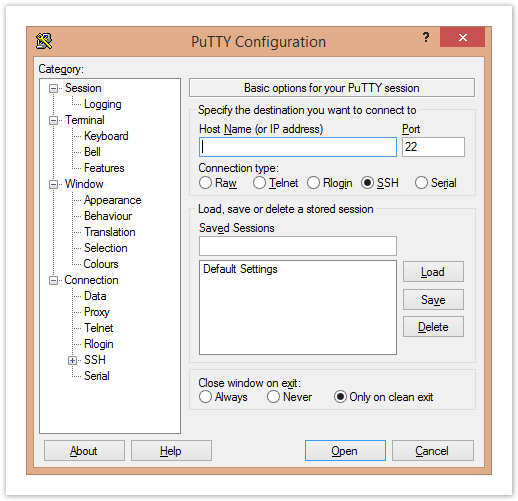Open the Terminal category
The image size is (518, 501).
(85, 120)
